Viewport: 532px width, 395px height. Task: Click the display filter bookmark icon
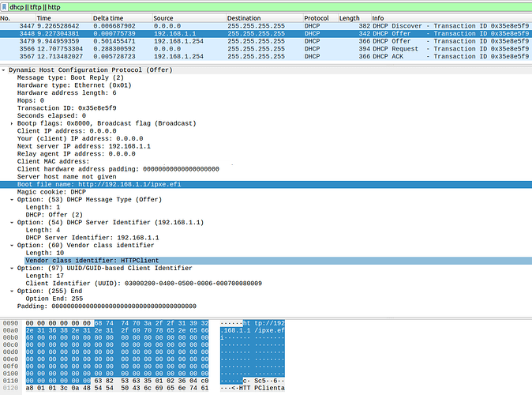coord(4,7)
